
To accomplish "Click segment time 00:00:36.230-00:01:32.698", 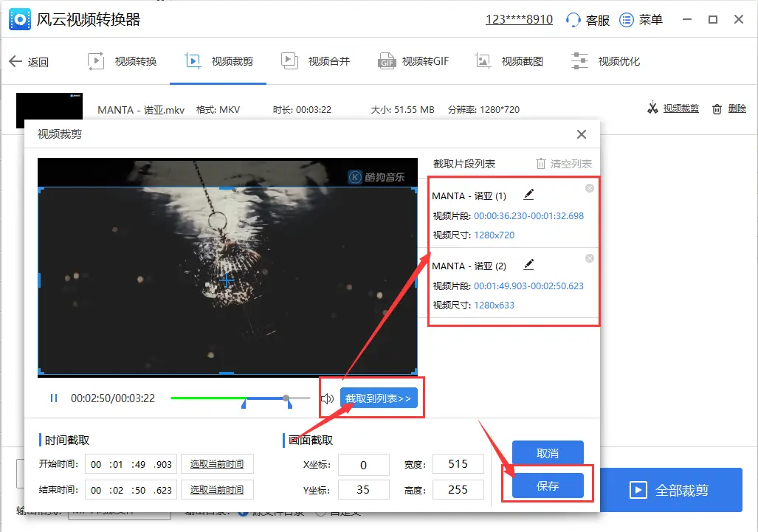I will click(x=529, y=216).
